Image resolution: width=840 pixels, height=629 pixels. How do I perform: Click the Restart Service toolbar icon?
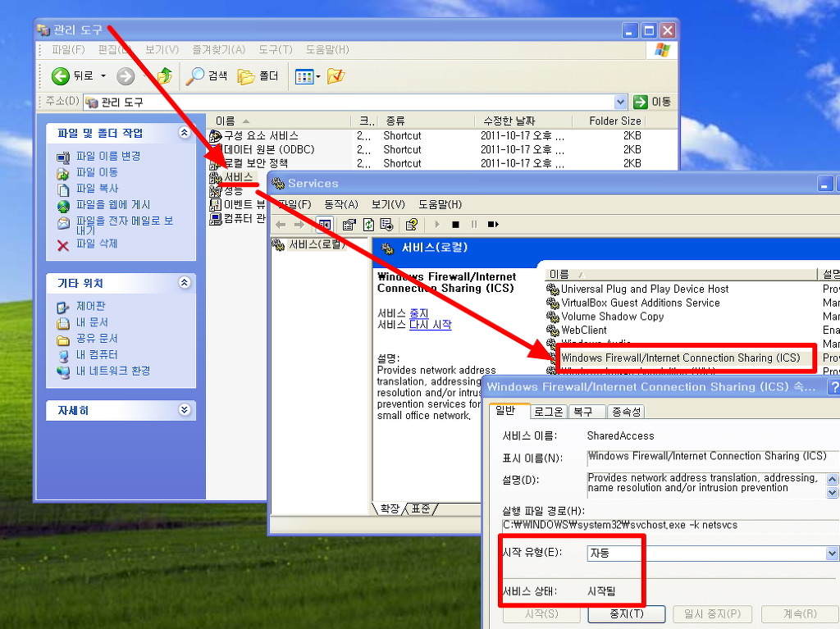pyautogui.click(x=493, y=224)
